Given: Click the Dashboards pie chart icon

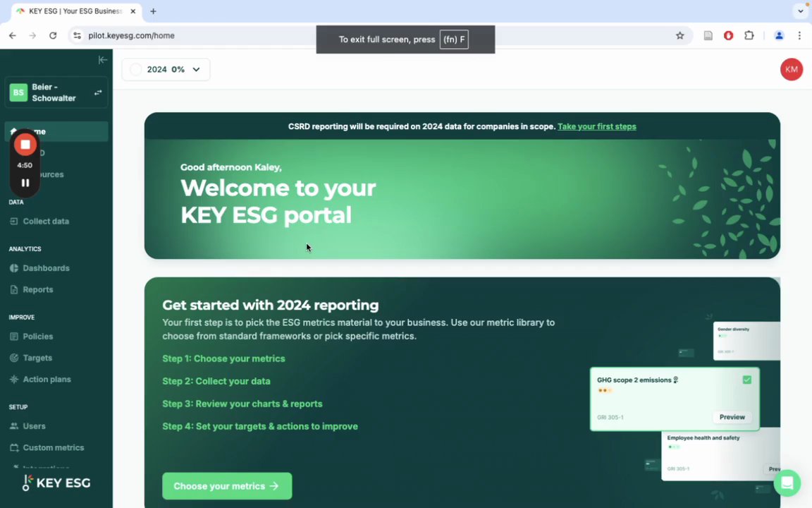Looking at the screenshot, I should [x=14, y=268].
